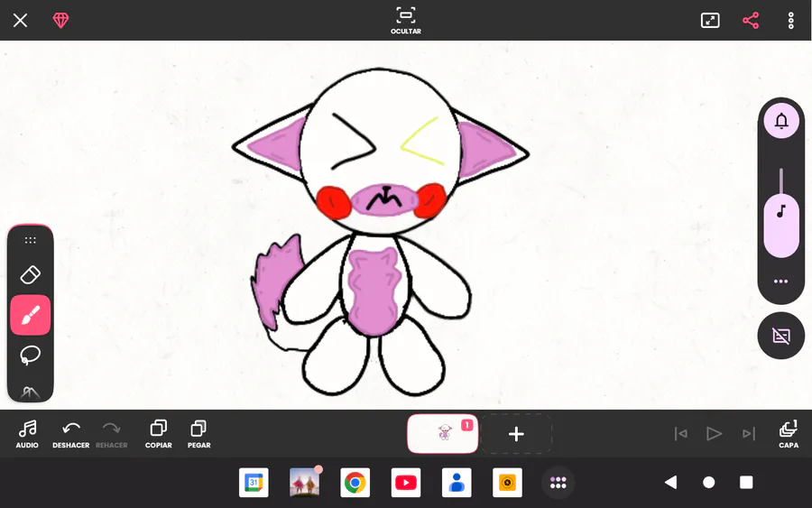Expand the tool panel bottom chevron
This screenshot has height=508, width=812.
30,393
